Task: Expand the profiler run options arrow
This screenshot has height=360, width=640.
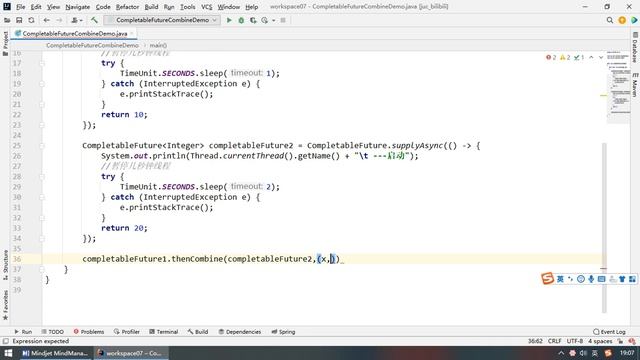Action: (x=273, y=20)
